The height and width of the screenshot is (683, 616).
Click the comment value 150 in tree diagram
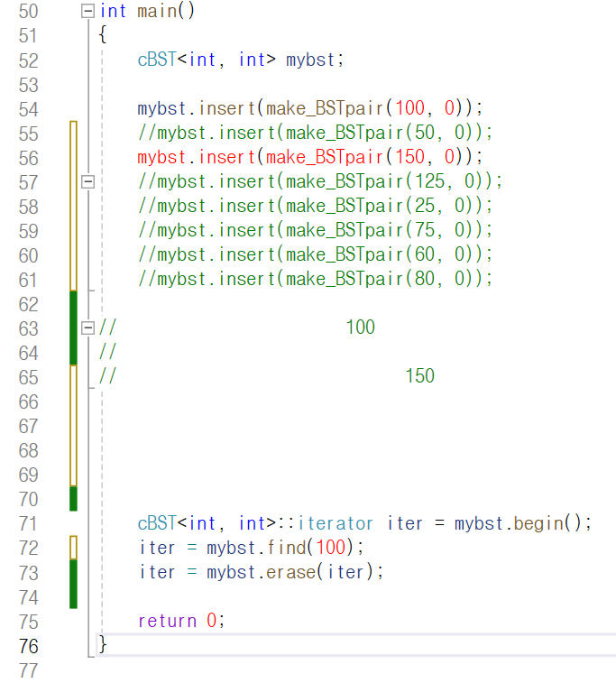420,376
